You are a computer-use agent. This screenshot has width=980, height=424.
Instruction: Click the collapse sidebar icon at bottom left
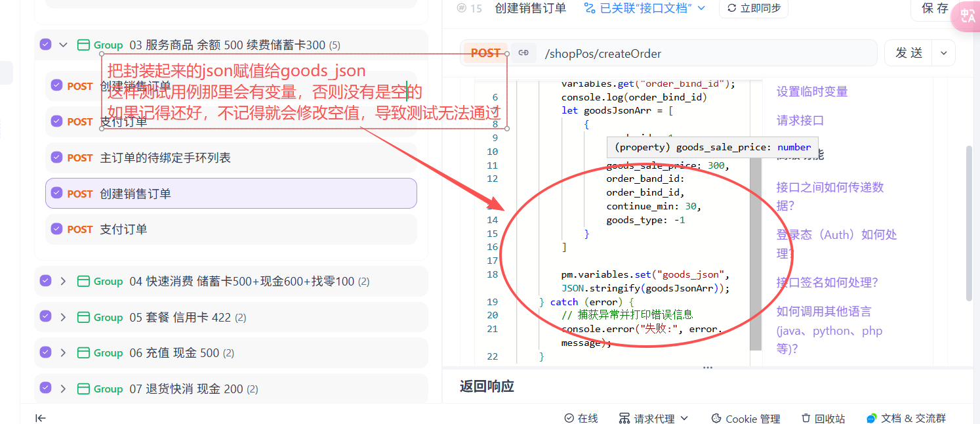tap(41, 418)
